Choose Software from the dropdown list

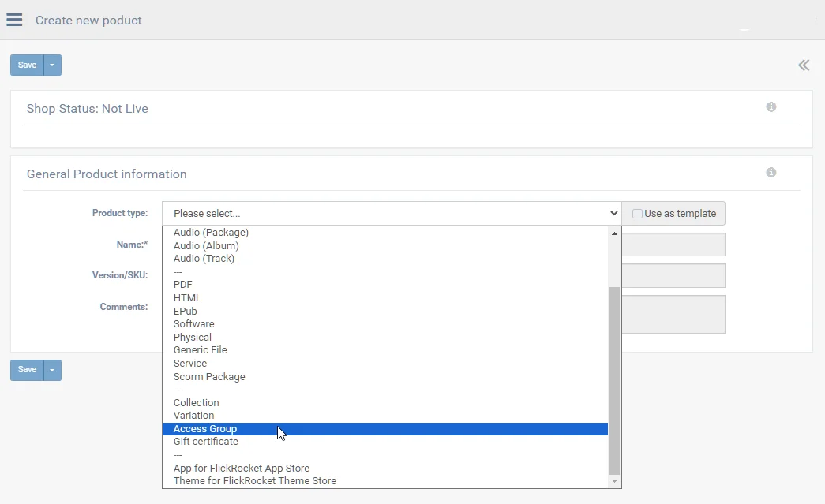pyautogui.click(x=385, y=323)
